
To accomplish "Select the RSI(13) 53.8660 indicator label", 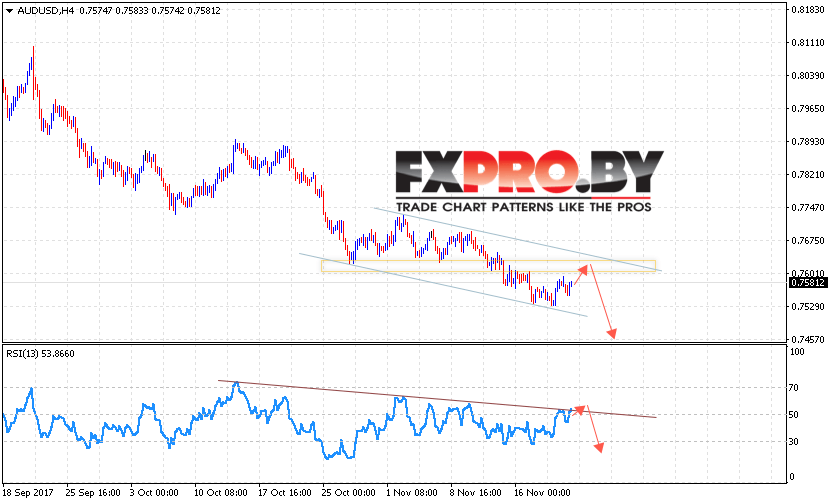I will [x=40, y=354].
